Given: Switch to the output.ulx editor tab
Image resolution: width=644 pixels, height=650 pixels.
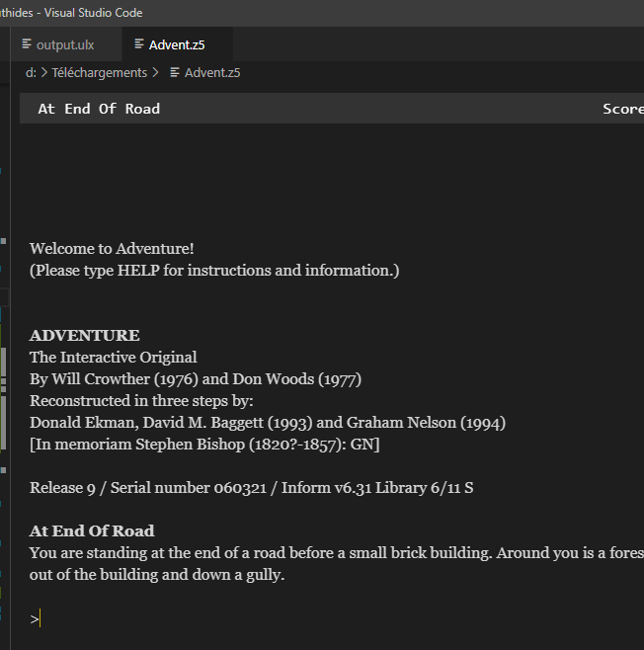Looking at the screenshot, I should tap(66, 44).
